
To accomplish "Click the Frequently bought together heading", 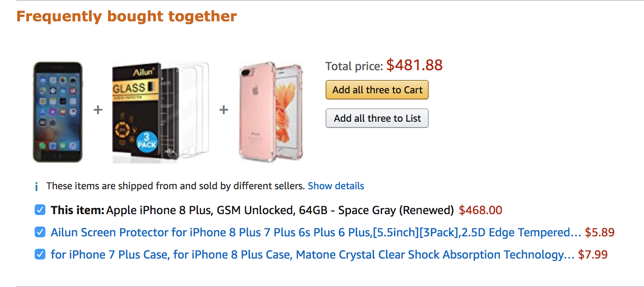I will pyautogui.click(x=127, y=16).
